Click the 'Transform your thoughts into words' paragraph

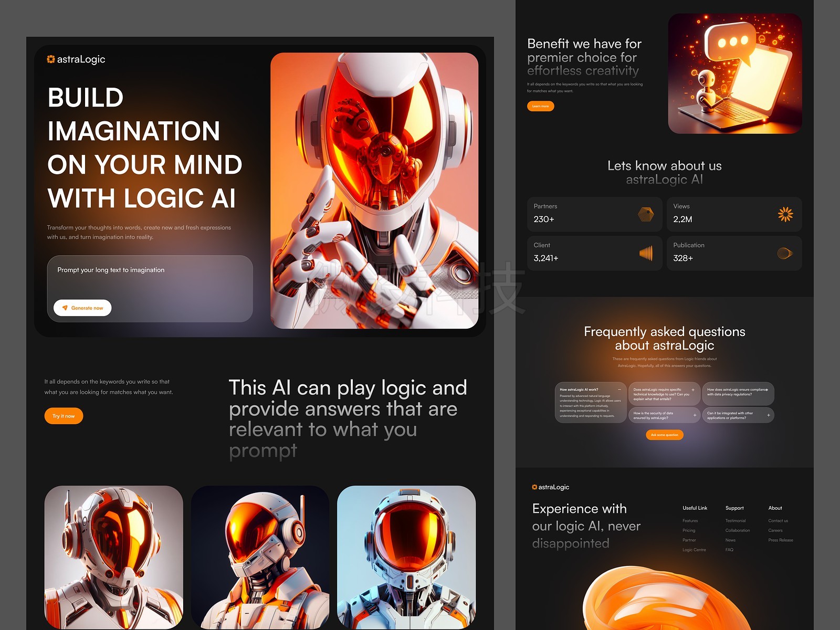(x=139, y=232)
